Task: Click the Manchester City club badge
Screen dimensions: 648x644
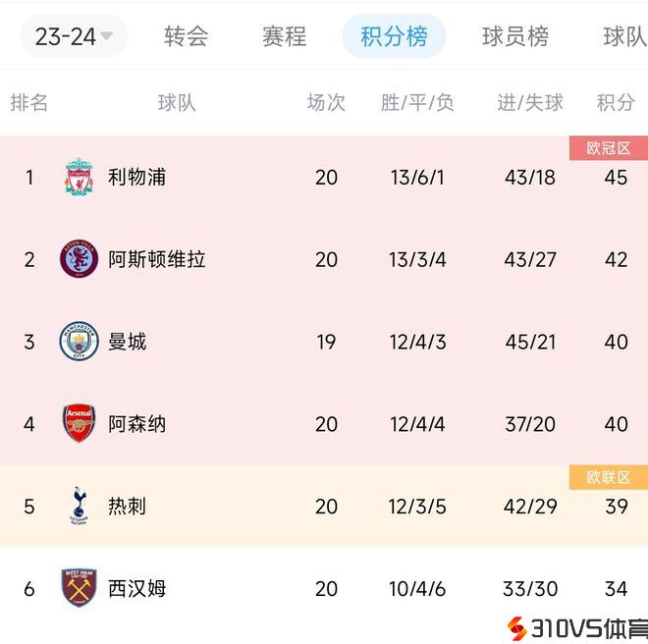Action: pos(80,342)
